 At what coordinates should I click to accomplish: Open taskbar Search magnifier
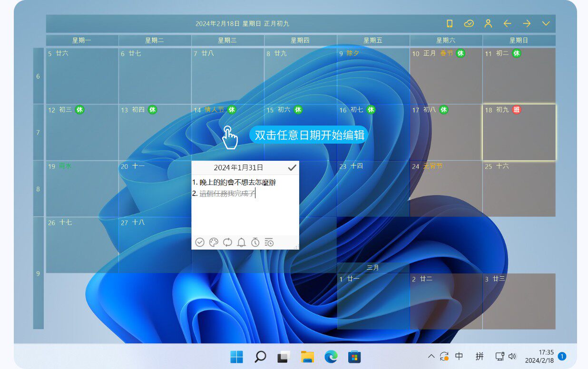coord(260,356)
